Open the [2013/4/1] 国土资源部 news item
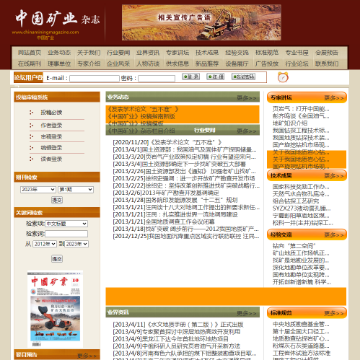 point(185,150)
